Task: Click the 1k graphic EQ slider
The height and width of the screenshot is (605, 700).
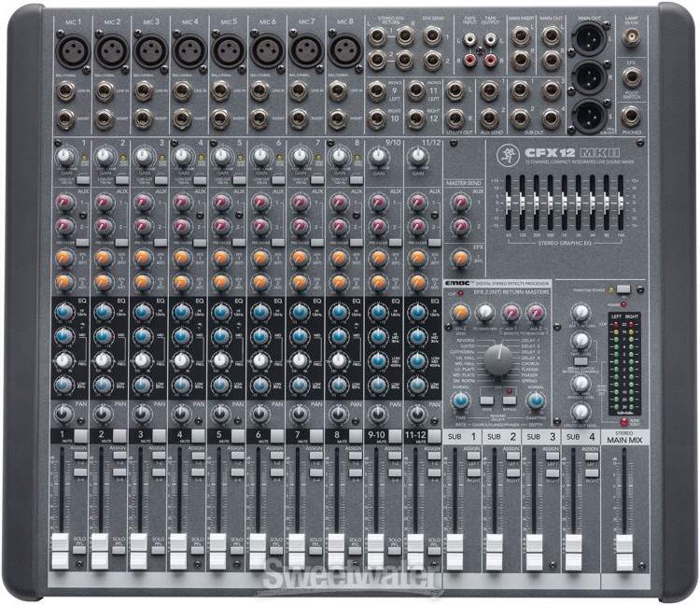Action: [x=565, y=204]
